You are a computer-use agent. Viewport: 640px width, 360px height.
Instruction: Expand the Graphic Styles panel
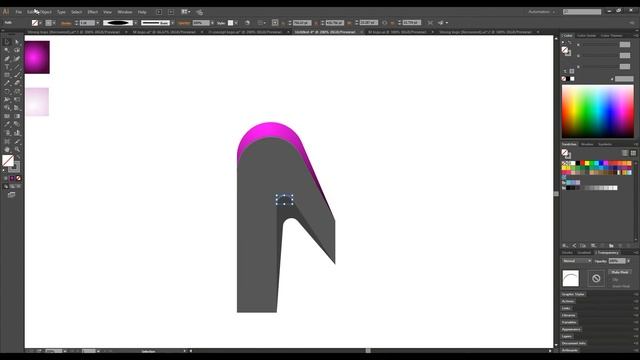click(x=573, y=294)
